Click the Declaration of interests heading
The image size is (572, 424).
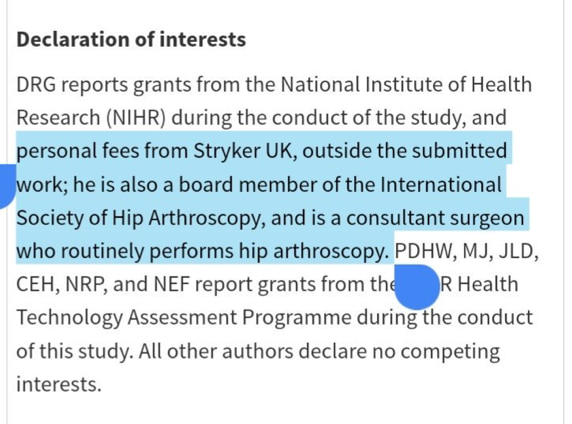[131, 39]
